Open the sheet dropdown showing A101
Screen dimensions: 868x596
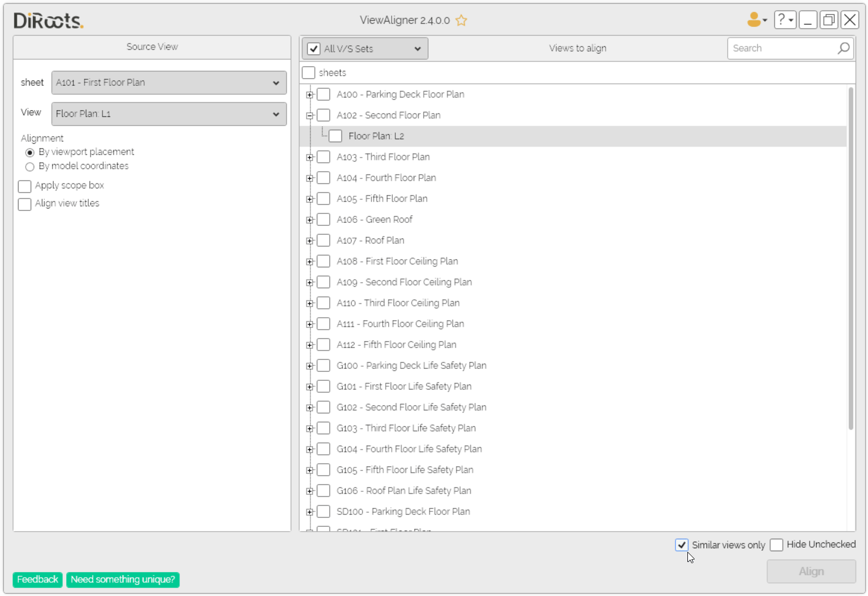169,83
